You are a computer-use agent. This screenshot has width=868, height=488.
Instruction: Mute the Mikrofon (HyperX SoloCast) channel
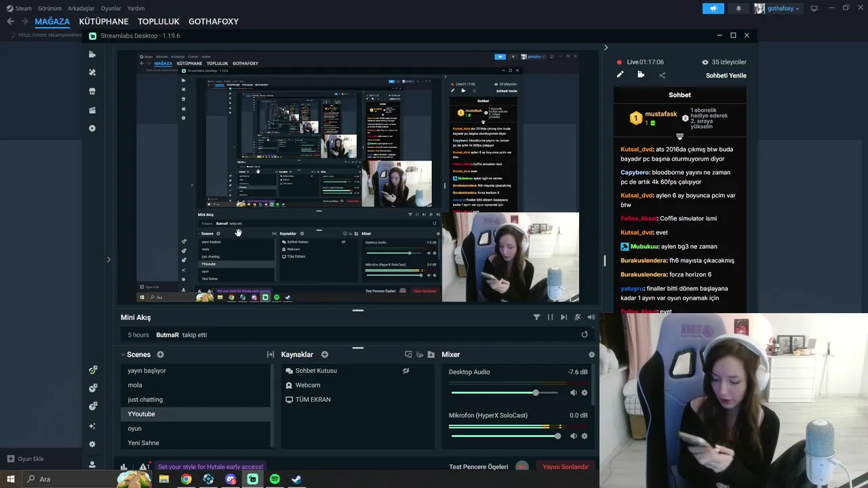coord(573,436)
